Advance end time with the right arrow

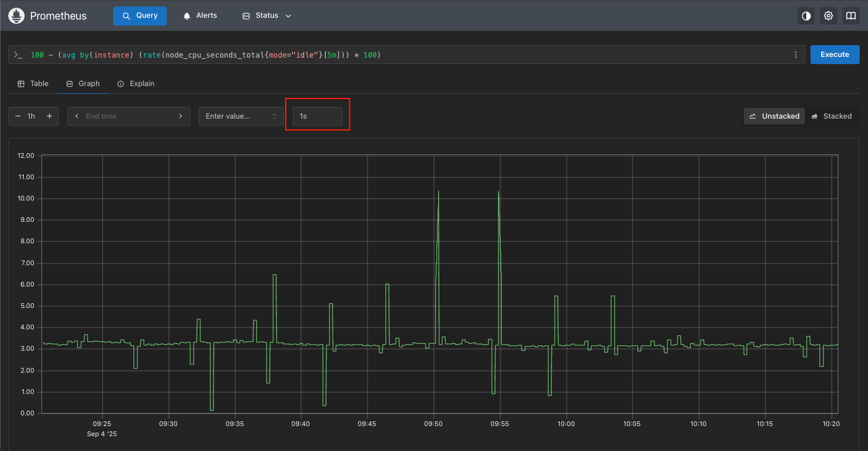[x=180, y=116]
